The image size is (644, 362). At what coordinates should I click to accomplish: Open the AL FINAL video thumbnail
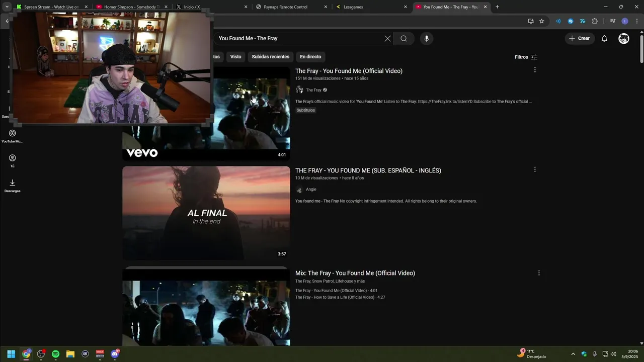point(206,213)
